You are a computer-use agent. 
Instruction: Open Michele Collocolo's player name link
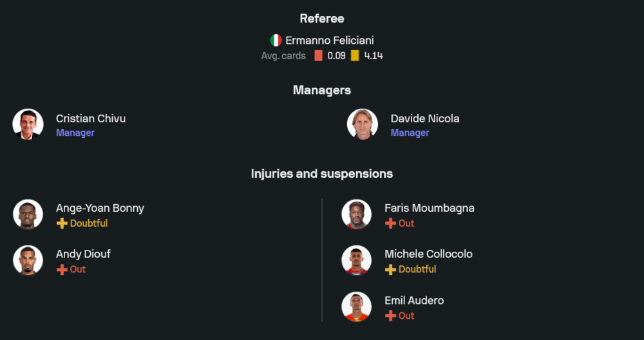428,254
